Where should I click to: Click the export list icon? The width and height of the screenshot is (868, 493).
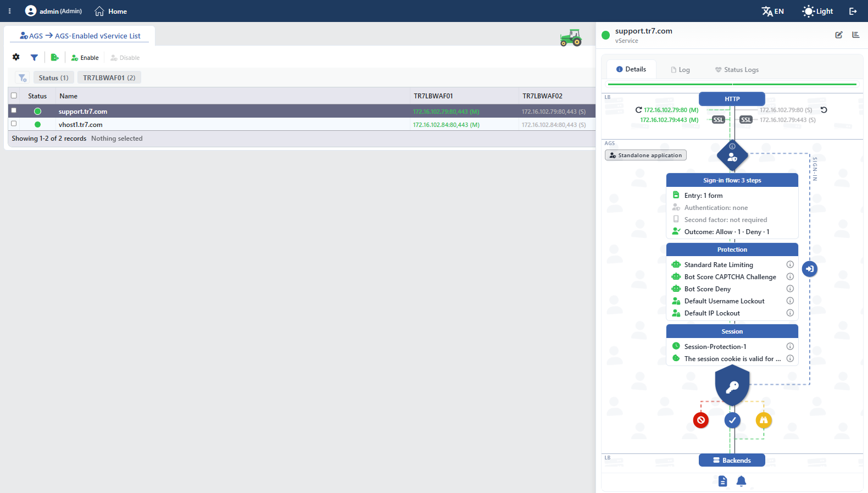[x=54, y=57]
